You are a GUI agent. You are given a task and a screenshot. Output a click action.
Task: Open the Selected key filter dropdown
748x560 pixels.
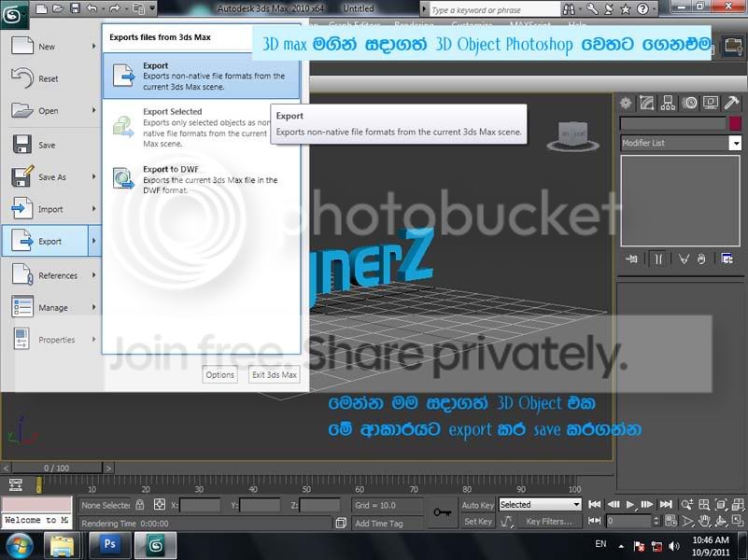(540, 504)
